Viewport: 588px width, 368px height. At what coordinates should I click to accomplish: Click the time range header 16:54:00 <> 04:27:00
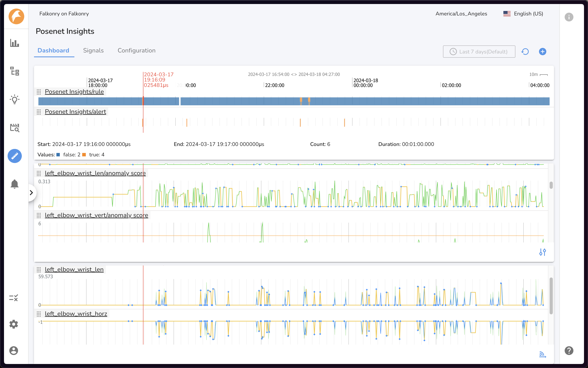(x=294, y=74)
